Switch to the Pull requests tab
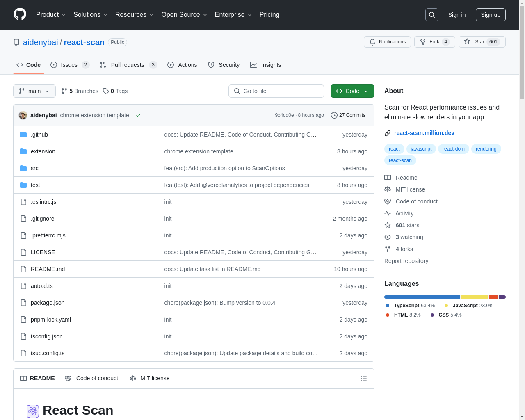 click(128, 65)
